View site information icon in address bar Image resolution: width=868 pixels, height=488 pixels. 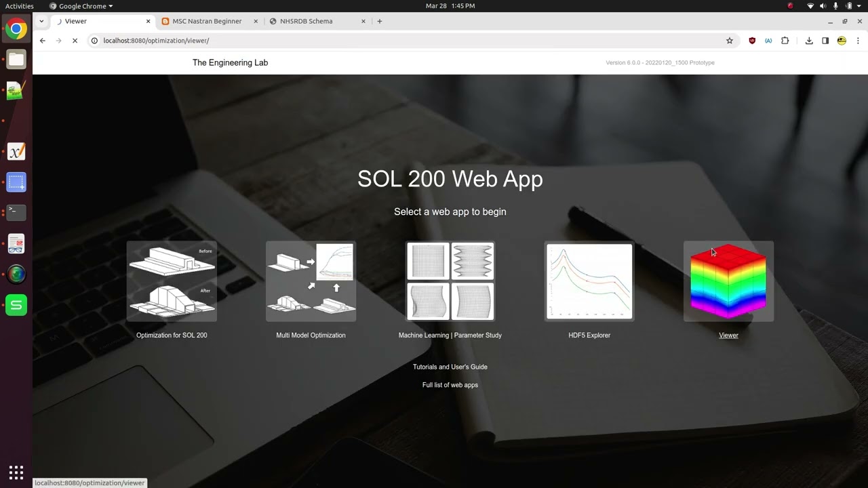[95, 41]
